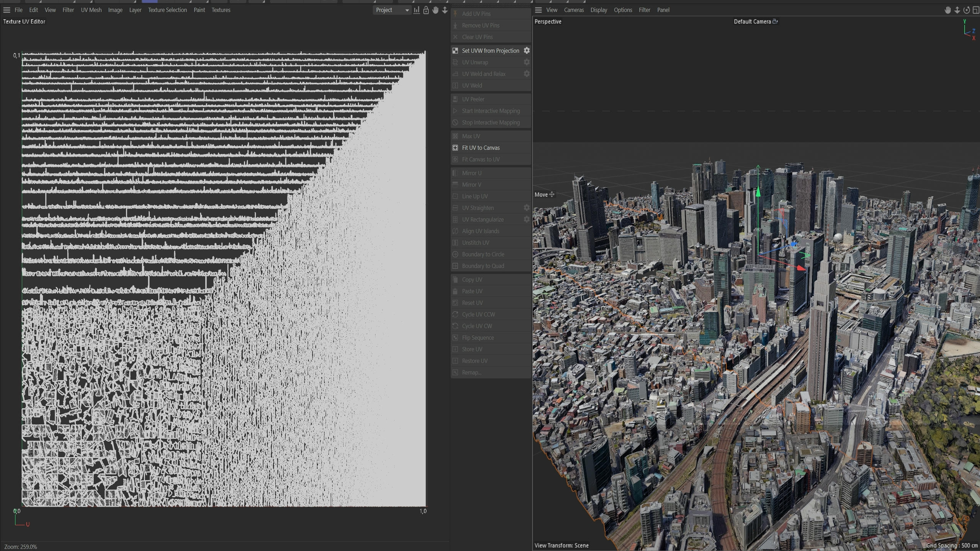This screenshot has height=551, width=980.
Task: Click the viewport pan hand icon
Action: (x=948, y=10)
